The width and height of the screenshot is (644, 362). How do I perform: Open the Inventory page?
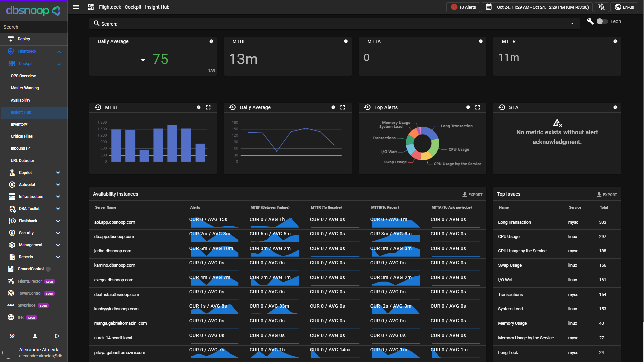point(19,124)
